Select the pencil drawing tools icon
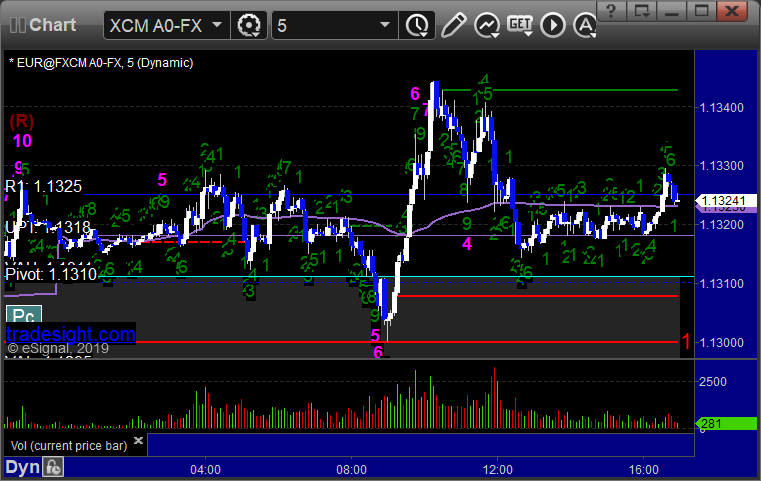Viewport: 761px width, 481px height. point(453,25)
